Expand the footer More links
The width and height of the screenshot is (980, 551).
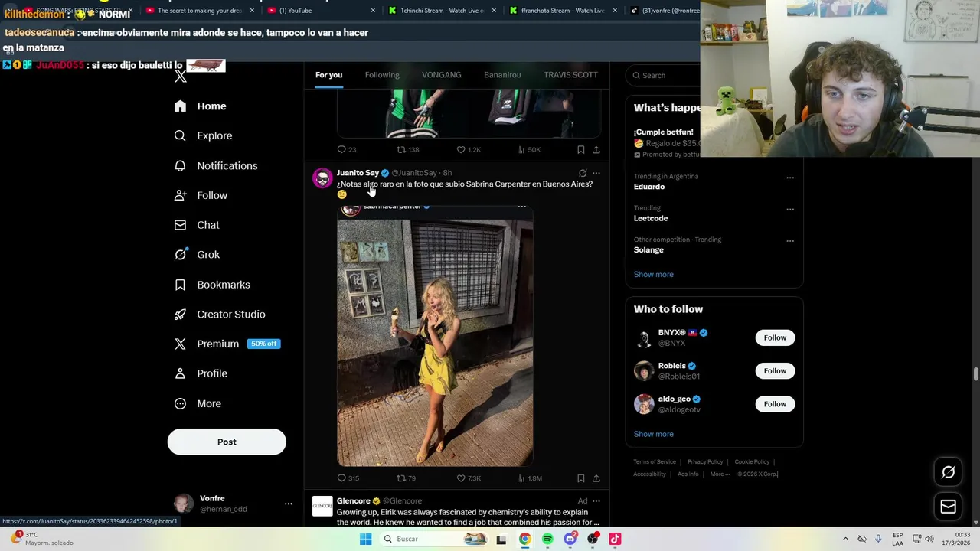pos(720,474)
